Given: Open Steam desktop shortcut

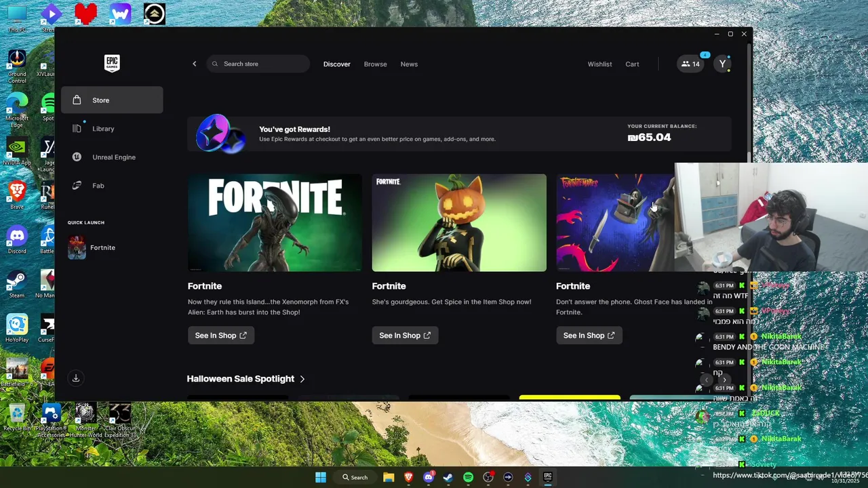Looking at the screenshot, I should 17,284.
